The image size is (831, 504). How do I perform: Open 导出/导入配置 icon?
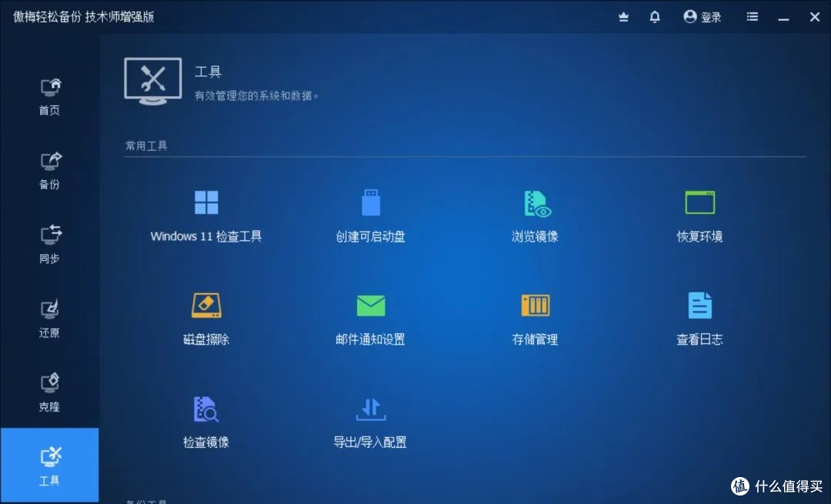coord(371,409)
